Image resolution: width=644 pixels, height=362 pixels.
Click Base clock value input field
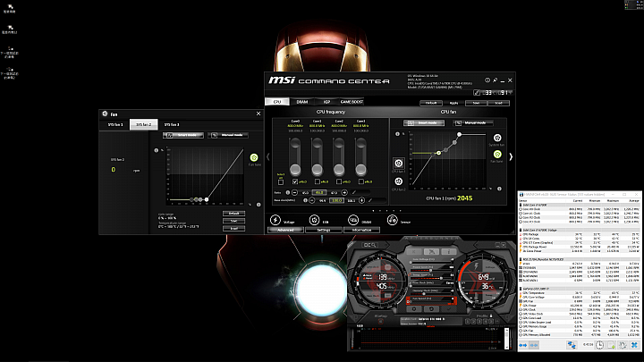click(336, 200)
